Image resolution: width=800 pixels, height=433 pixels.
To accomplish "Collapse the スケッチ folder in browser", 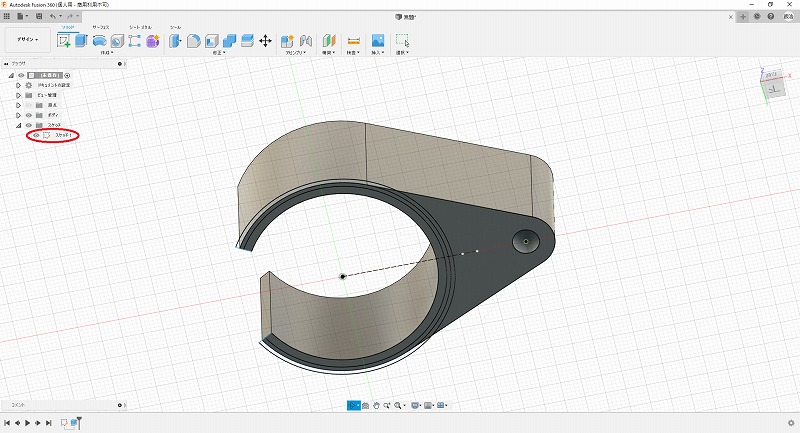I will tap(18, 125).
